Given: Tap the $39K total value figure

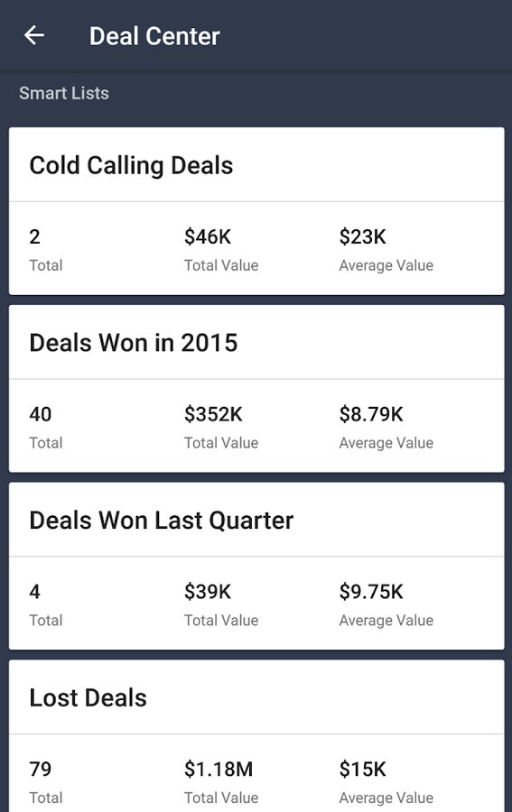Looking at the screenshot, I should 208,592.
